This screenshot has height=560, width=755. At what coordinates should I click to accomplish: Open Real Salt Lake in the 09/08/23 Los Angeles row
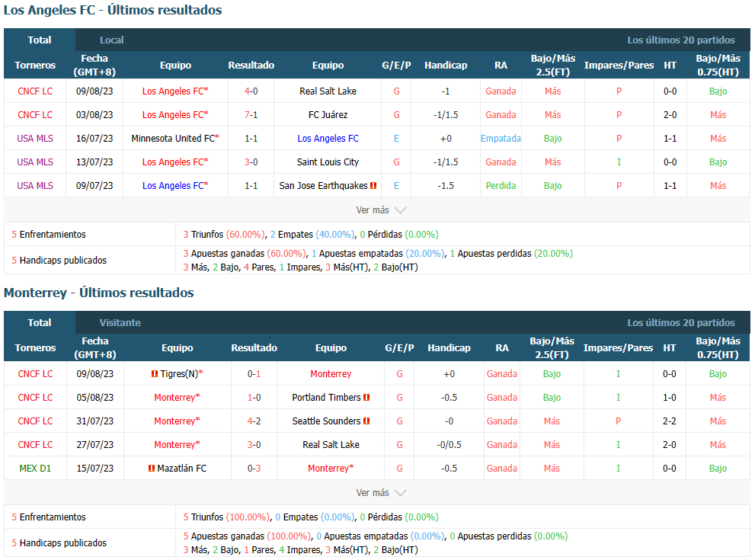point(328,91)
